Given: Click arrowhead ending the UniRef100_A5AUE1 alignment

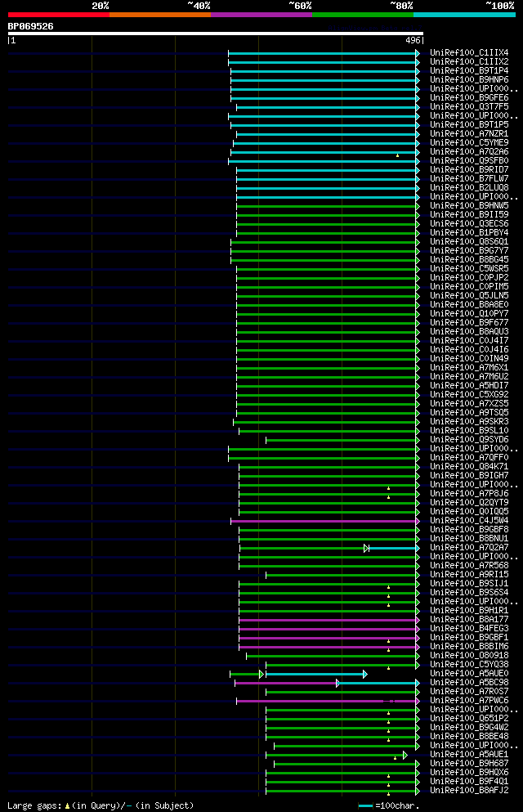Looking at the screenshot, I should (405, 755).
